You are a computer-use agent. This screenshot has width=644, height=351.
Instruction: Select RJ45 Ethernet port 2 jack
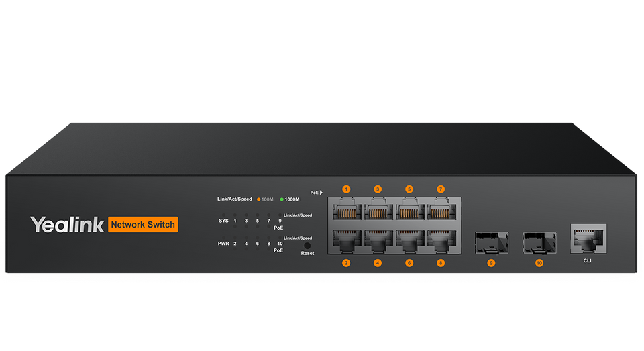point(346,241)
